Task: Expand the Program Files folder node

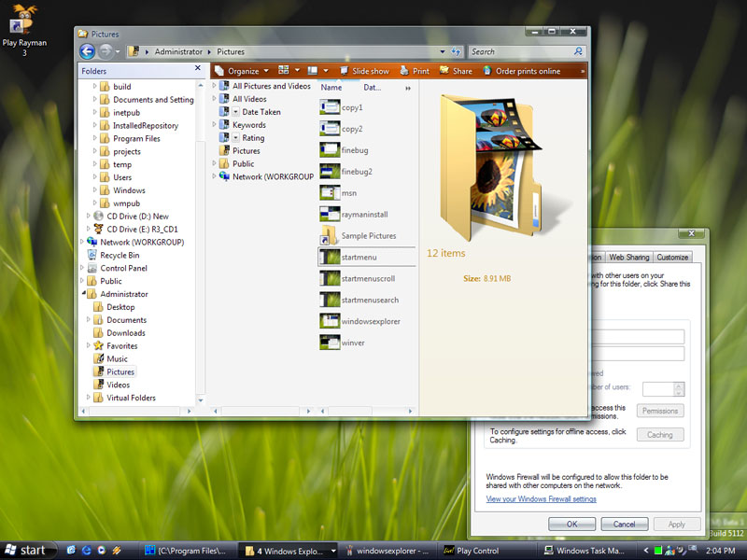Action: pyautogui.click(x=95, y=139)
